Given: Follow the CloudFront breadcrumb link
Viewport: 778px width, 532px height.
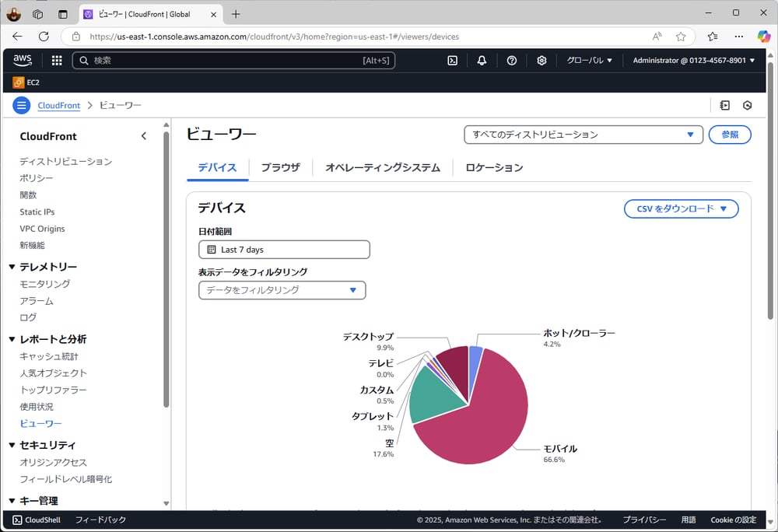Looking at the screenshot, I should 58,105.
